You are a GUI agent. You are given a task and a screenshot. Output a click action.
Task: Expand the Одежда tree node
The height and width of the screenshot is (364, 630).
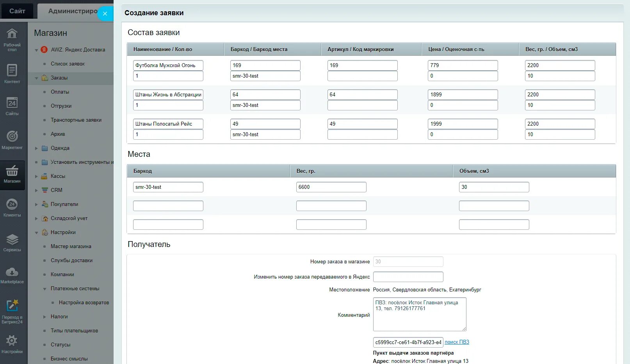(36, 148)
